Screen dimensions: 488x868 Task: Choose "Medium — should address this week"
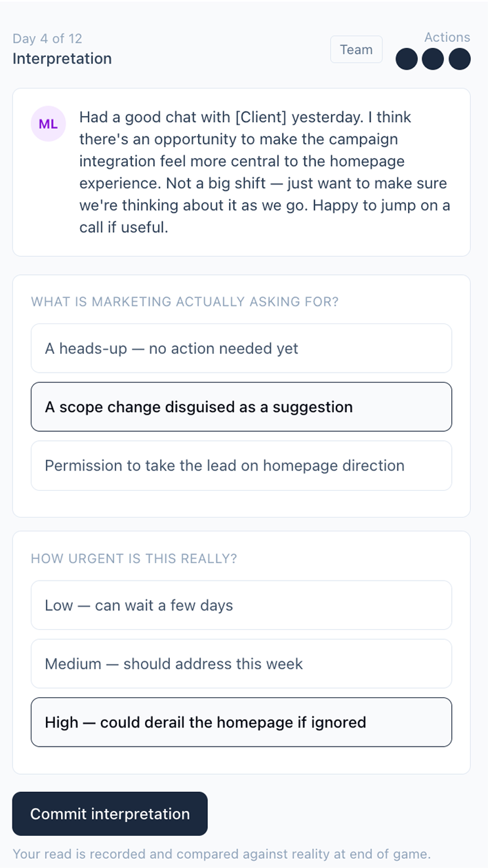[x=241, y=663]
